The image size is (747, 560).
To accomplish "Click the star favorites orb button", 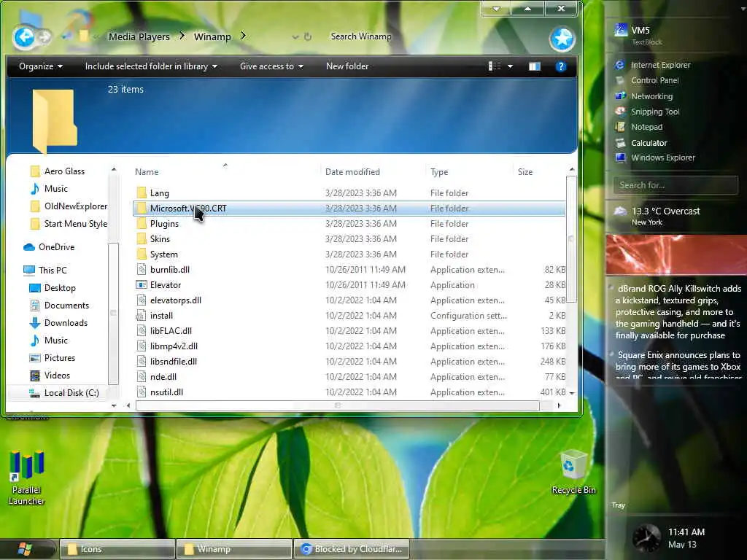I will click(x=562, y=39).
